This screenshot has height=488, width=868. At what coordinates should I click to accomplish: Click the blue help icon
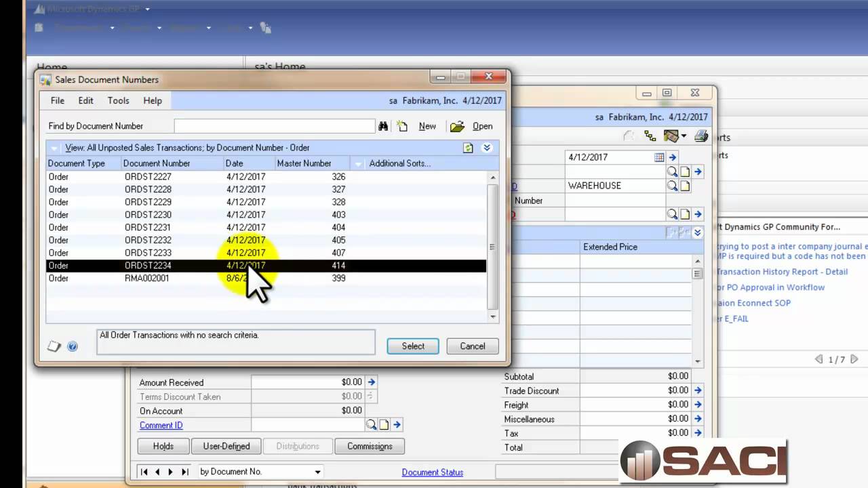pyautogui.click(x=73, y=346)
